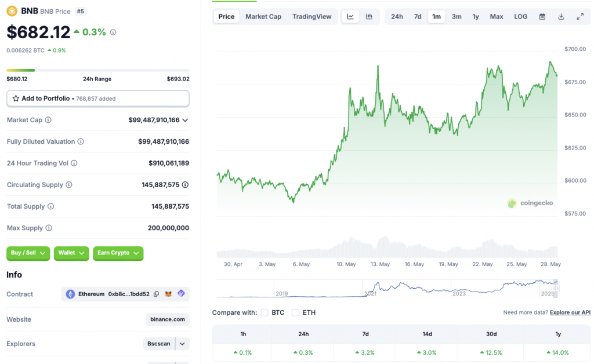The image size is (594, 364).
Task: Click the Max Supply 200,000,000 value
Action: click(x=168, y=228)
